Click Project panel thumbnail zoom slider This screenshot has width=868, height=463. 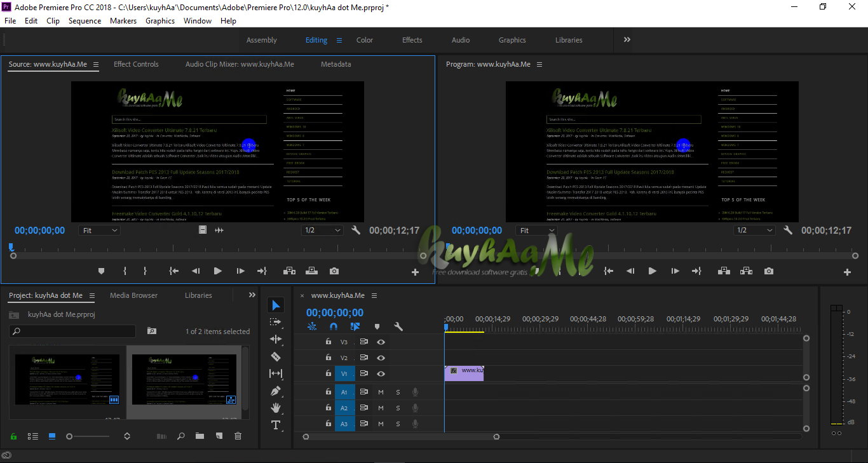[x=89, y=436]
